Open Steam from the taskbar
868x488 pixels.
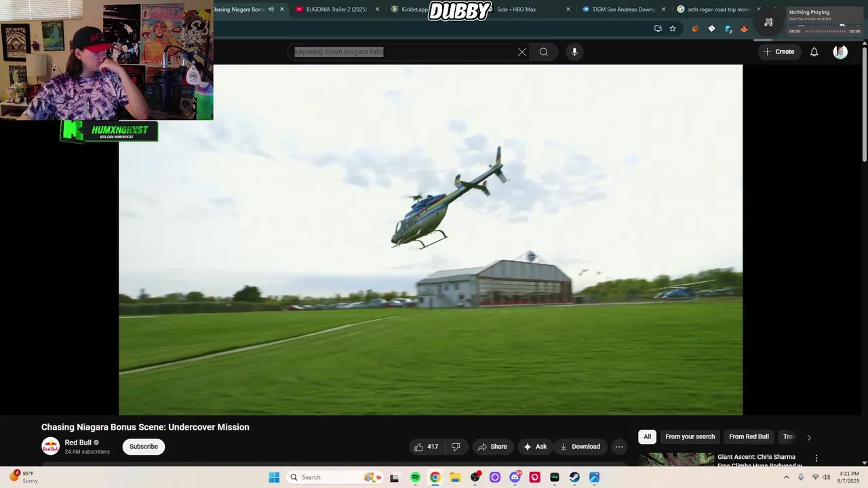pos(574,477)
